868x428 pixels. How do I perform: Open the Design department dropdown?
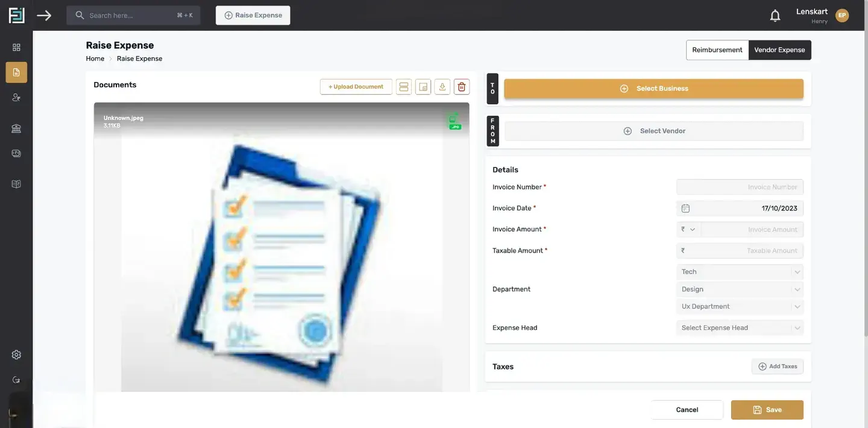click(740, 289)
